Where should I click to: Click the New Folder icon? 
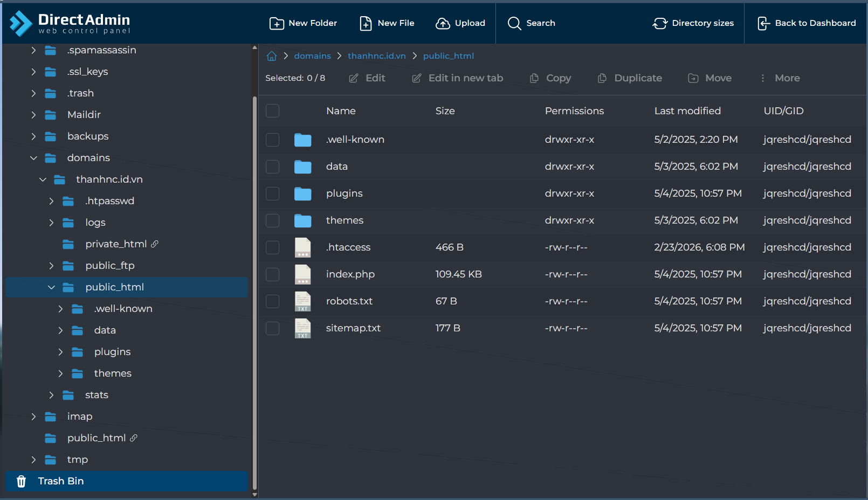[277, 23]
